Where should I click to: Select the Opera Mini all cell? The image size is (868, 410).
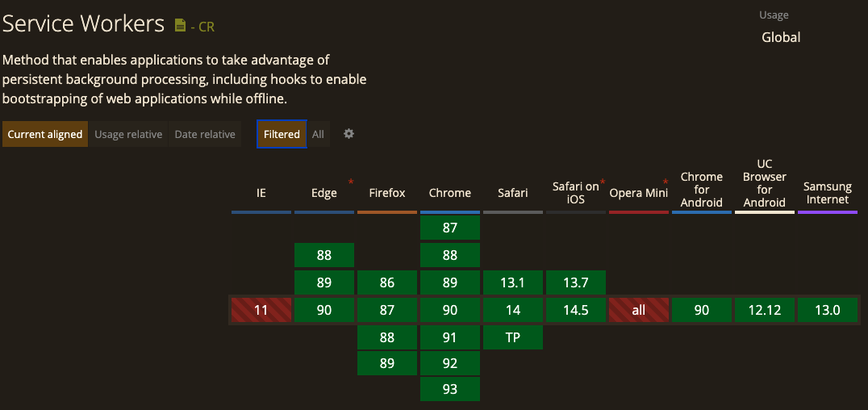click(639, 310)
